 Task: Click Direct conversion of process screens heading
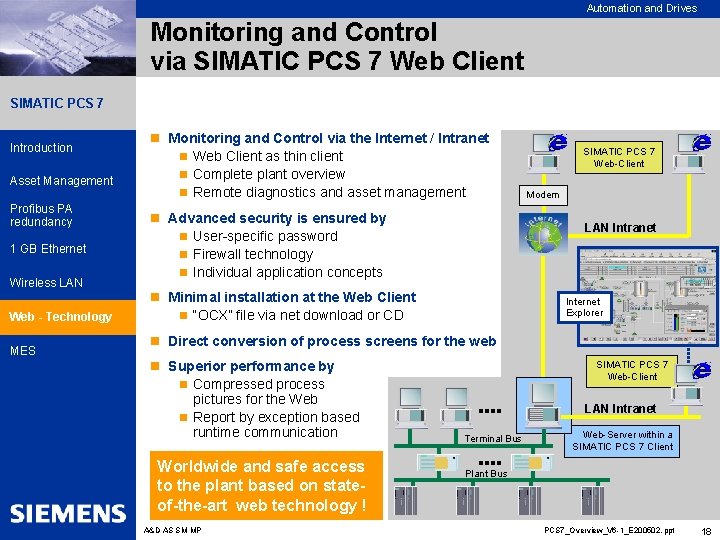332,341
